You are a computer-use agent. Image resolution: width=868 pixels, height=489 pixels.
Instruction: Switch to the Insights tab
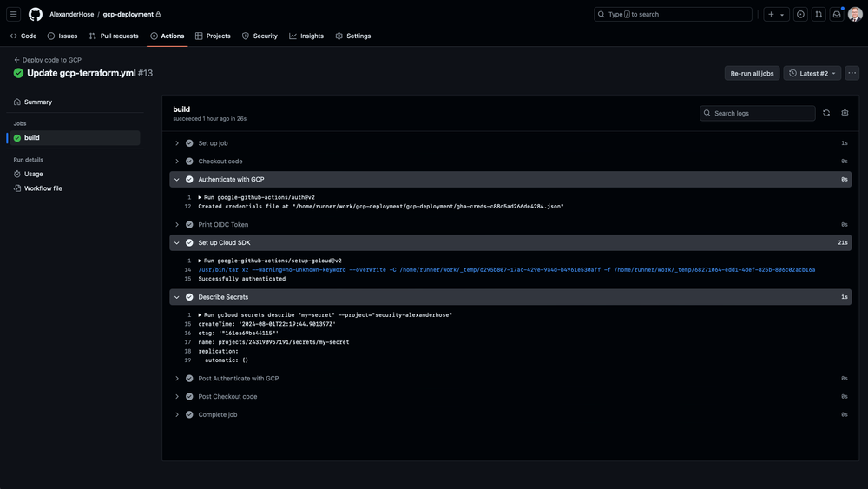coord(306,36)
